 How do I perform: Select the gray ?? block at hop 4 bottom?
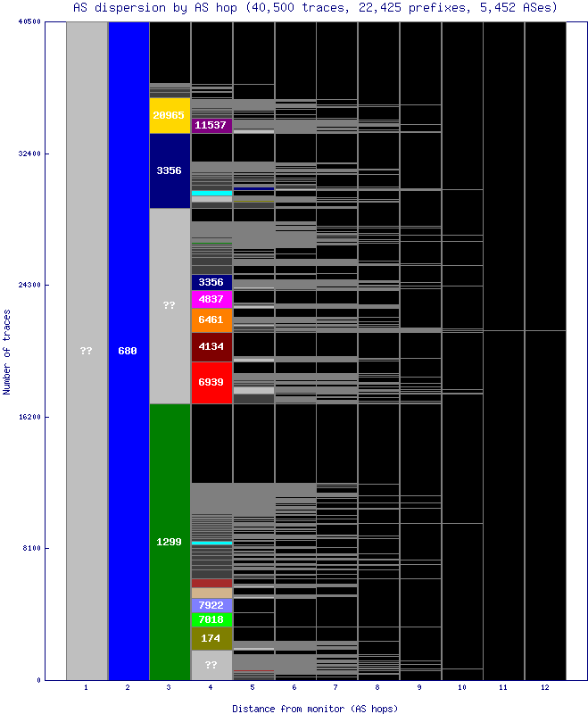click(x=211, y=665)
